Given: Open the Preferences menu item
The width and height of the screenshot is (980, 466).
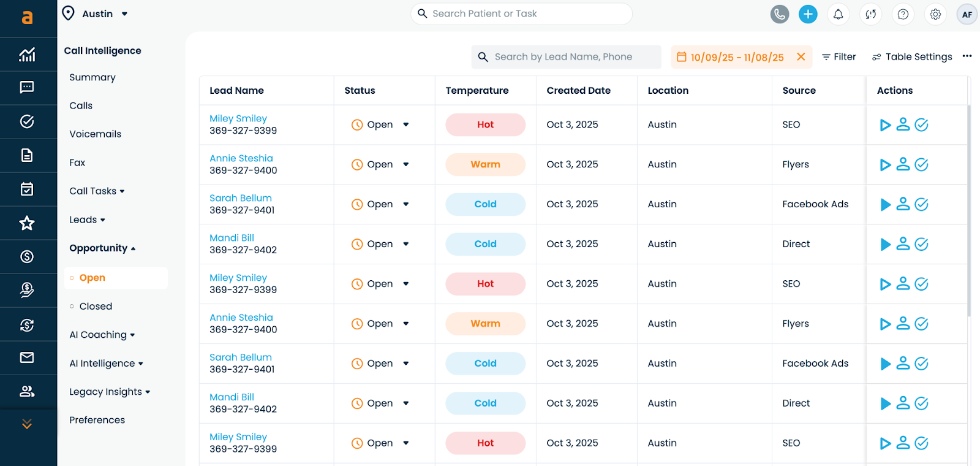Looking at the screenshot, I should point(97,420).
